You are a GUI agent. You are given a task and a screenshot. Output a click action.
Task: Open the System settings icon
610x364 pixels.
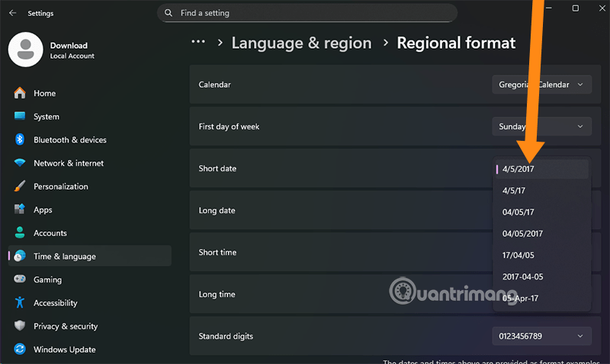(x=20, y=117)
